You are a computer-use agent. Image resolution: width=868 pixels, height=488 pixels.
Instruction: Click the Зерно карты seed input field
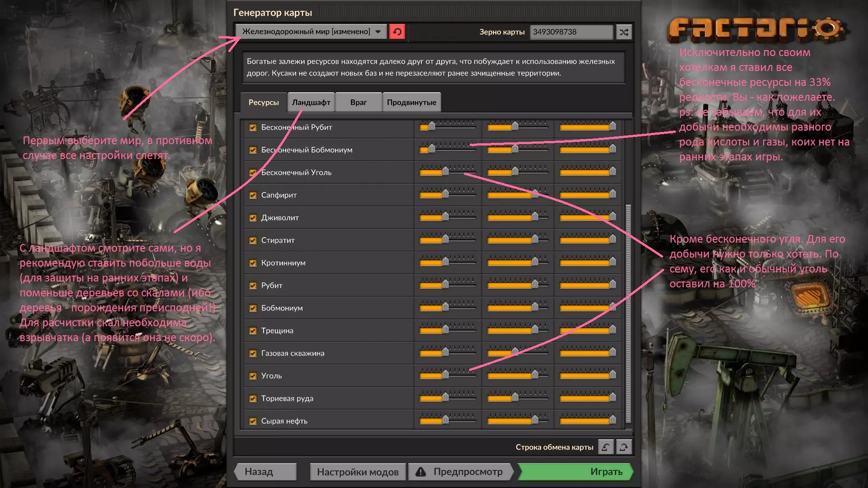[571, 32]
